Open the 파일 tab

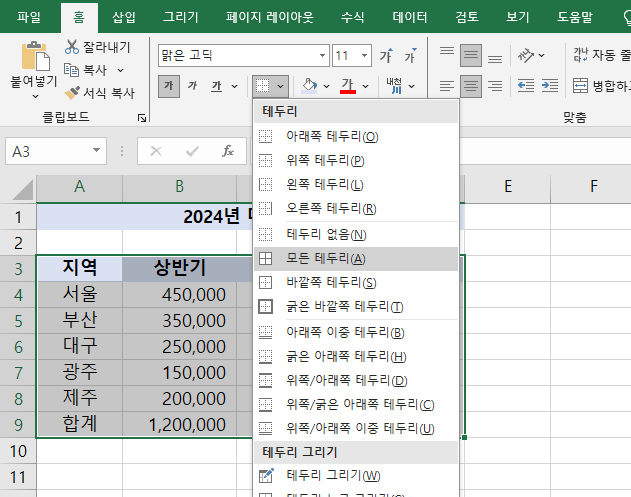[29, 17]
